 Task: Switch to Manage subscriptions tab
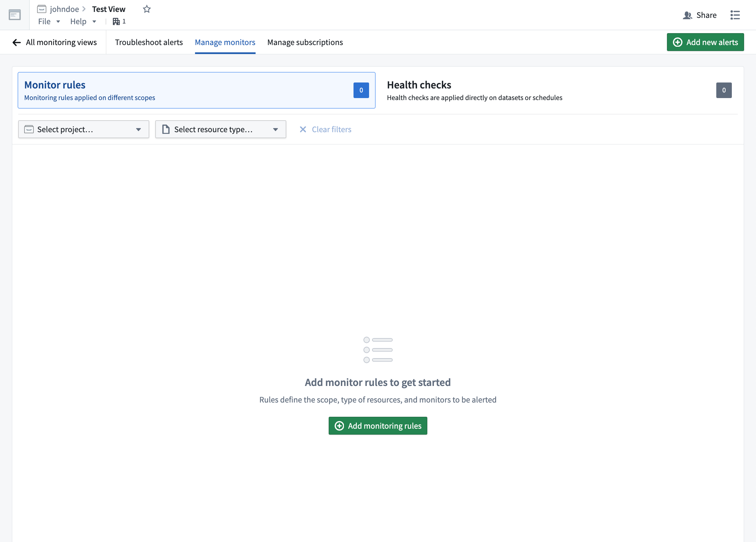pyautogui.click(x=305, y=42)
